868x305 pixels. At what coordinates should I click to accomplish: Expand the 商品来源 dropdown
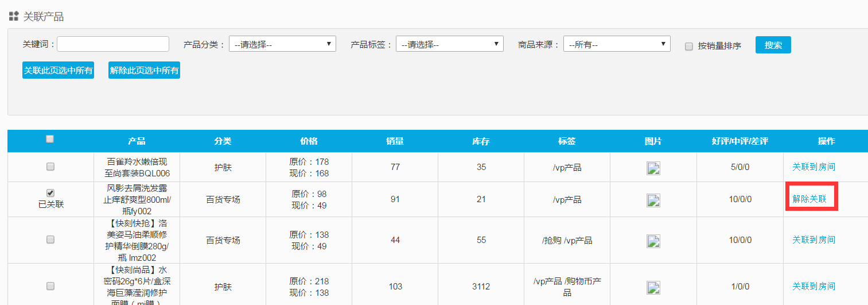click(617, 44)
